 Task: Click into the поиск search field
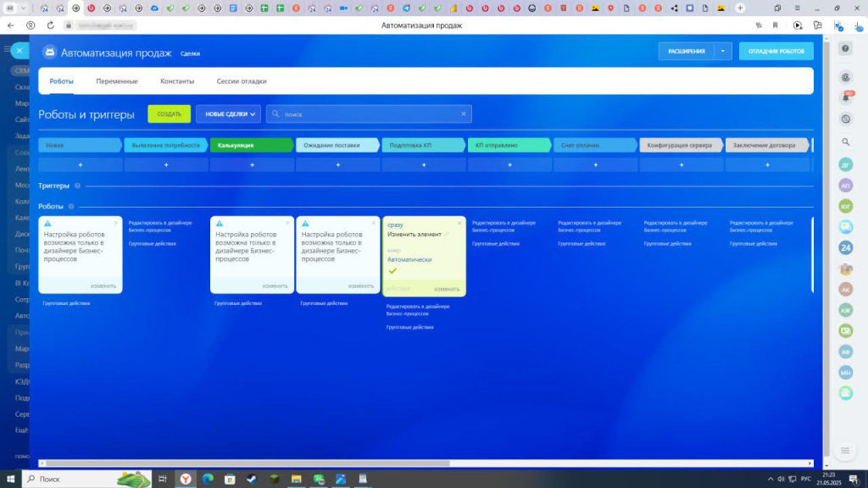coord(369,114)
